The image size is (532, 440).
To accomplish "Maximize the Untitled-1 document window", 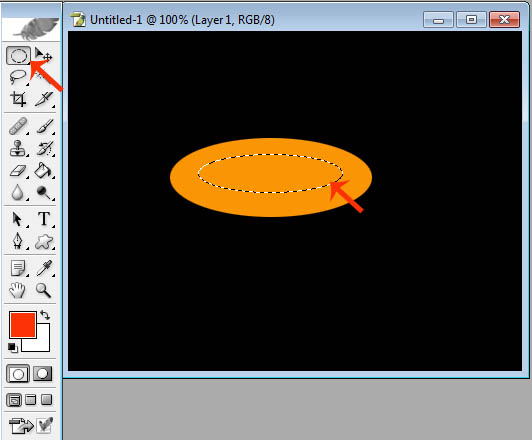I will click(x=471, y=20).
